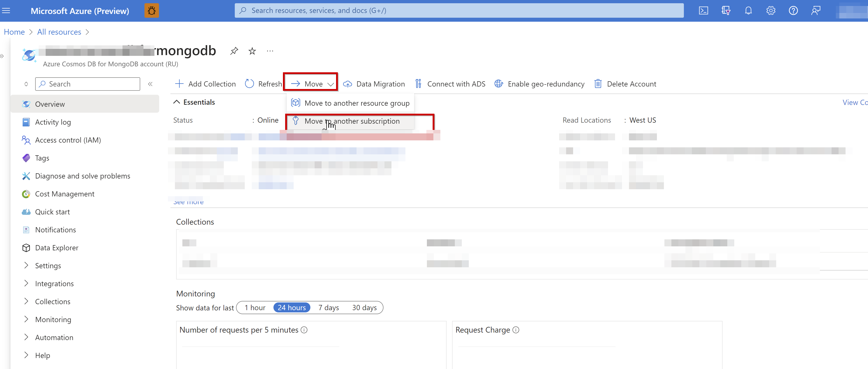Set monitoring range to 30 days

[x=365, y=308]
